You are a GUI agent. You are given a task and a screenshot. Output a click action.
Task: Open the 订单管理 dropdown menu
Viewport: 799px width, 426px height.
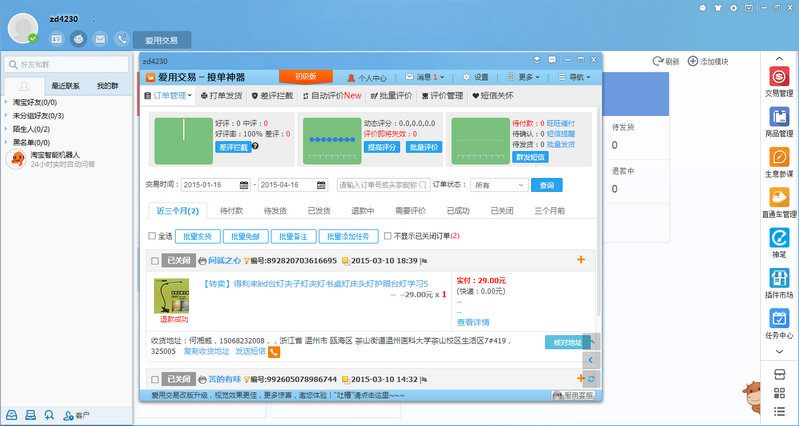(x=168, y=95)
